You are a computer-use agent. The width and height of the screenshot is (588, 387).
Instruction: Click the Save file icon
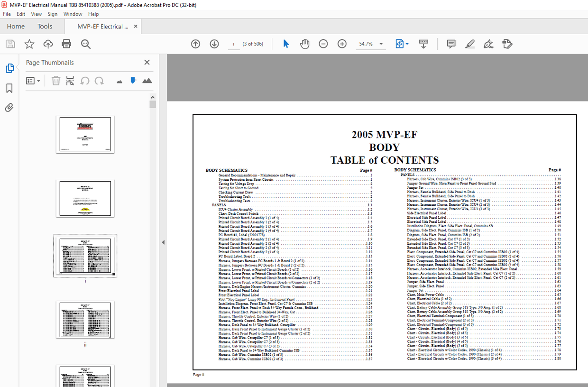[10, 44]
